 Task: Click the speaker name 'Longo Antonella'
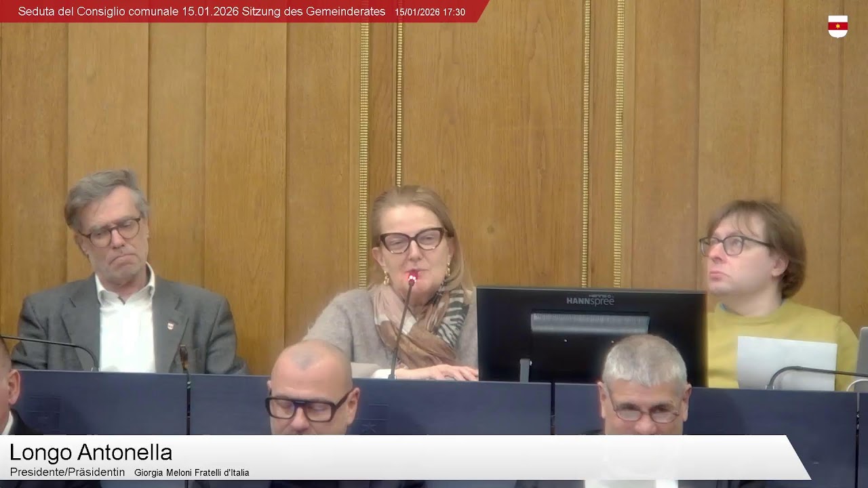click(91, 452)
